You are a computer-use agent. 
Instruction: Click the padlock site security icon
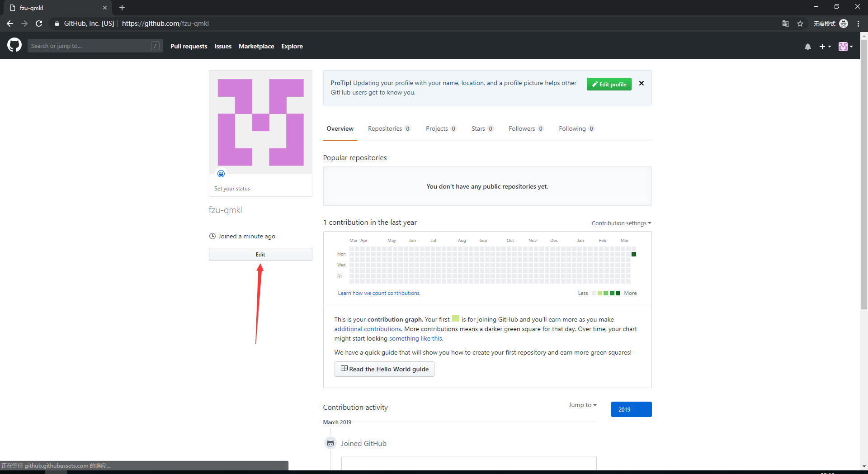[x=57, y=24]
